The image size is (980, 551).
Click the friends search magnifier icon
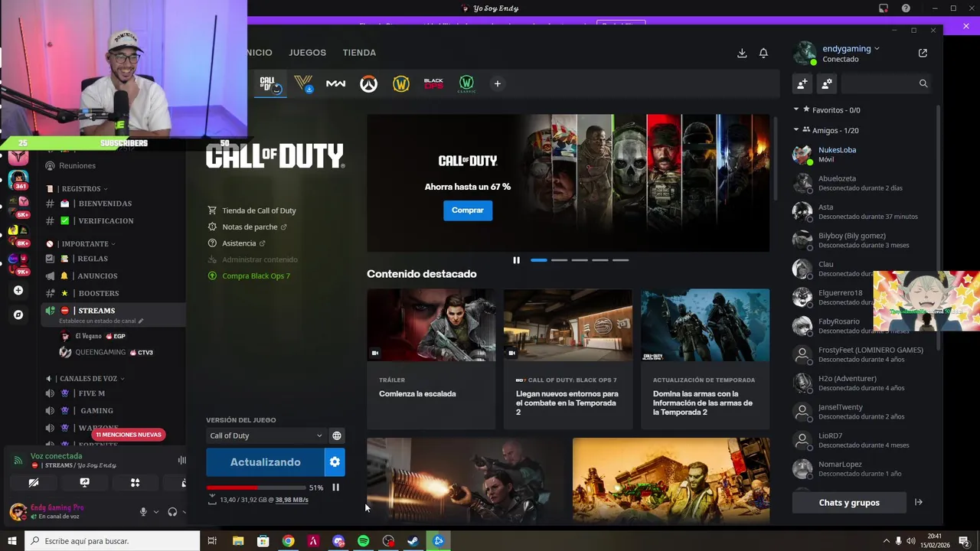click(x=923, y=83)
